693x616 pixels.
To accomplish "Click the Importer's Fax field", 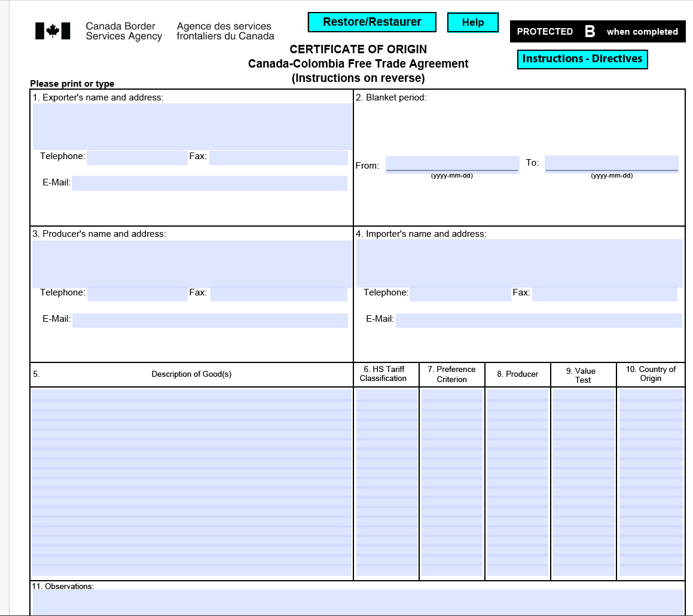I will [605, 294].
